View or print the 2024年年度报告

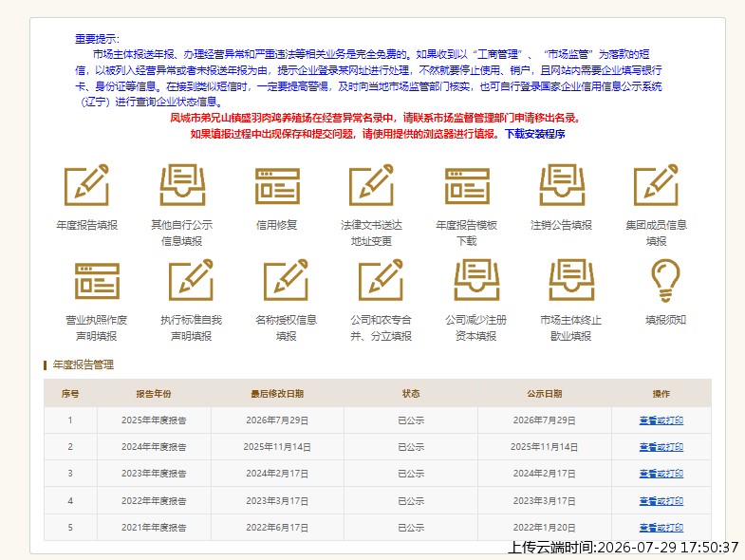click(x=661, y=447)
